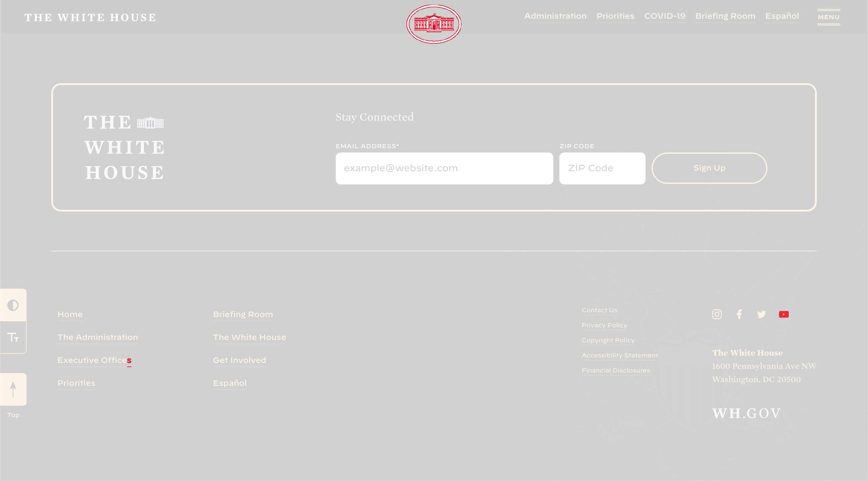This screenshot has width=868, height=481.
Task: Open the Facebook social icon
Action: click(739, 314)
